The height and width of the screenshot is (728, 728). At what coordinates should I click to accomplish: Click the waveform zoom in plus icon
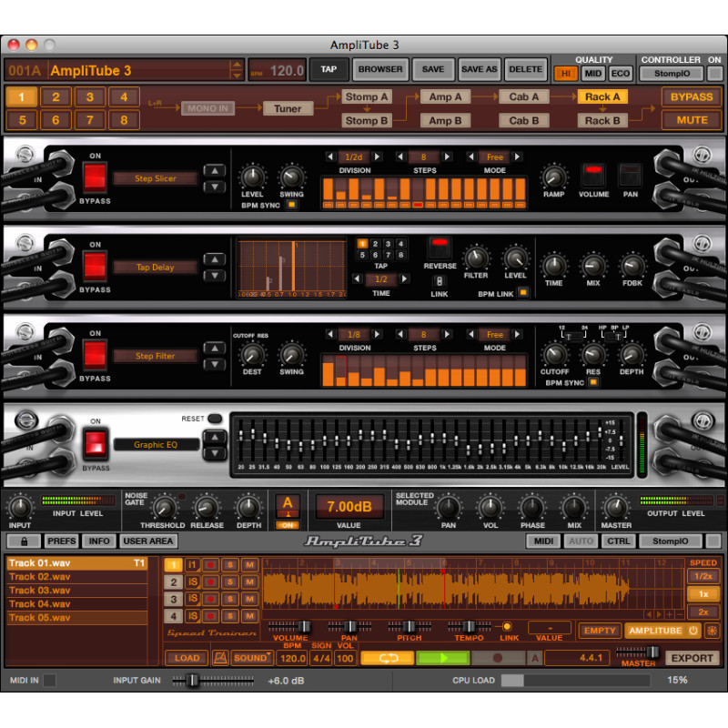pos(670,613)
